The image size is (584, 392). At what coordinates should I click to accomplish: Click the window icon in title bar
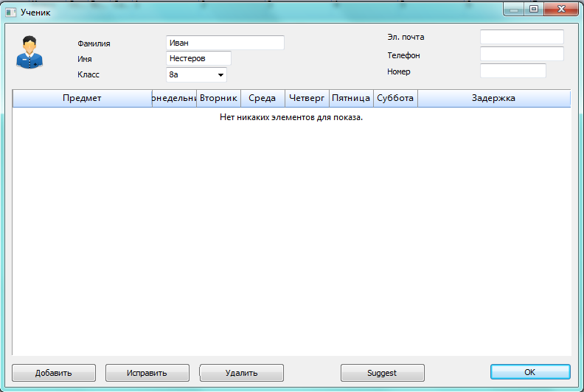[11, 13]
